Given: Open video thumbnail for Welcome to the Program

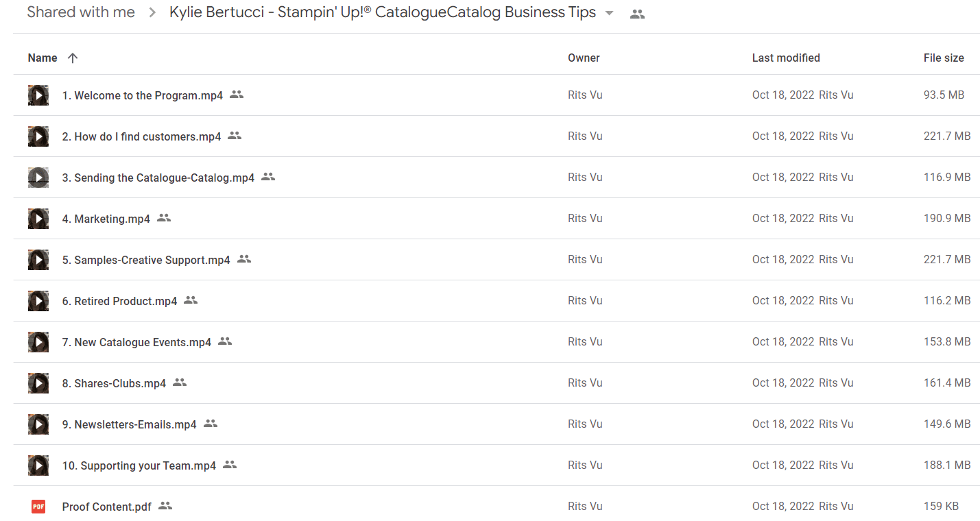Looking at the screenshot, I should click(x=38, y=95).
